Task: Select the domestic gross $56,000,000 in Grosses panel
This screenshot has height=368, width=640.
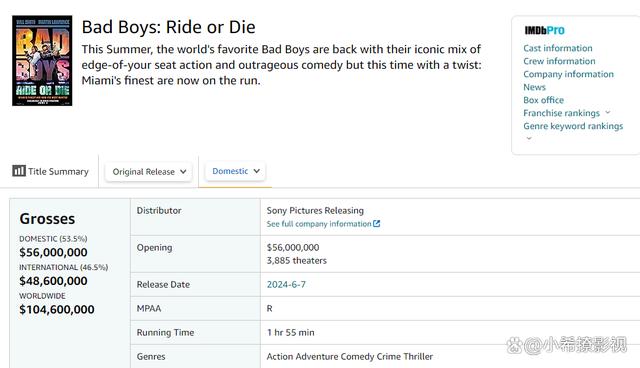Action: point(53,253)
